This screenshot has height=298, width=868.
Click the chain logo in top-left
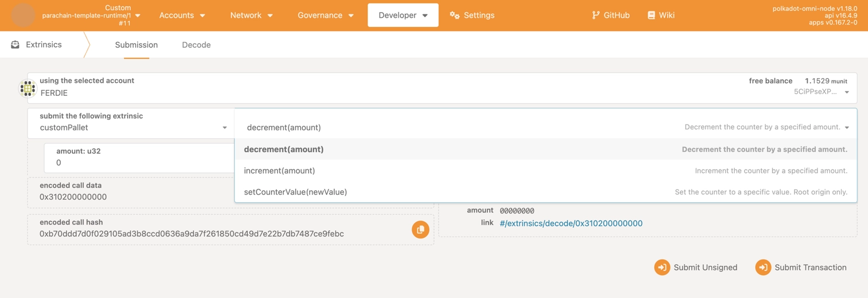23,16
